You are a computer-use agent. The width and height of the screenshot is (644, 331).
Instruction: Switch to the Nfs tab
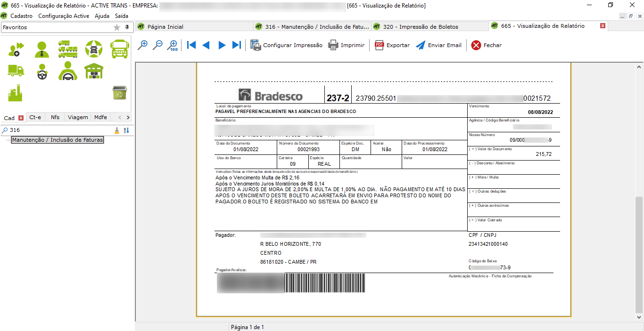pyautogui.click(x=55, y=117)
